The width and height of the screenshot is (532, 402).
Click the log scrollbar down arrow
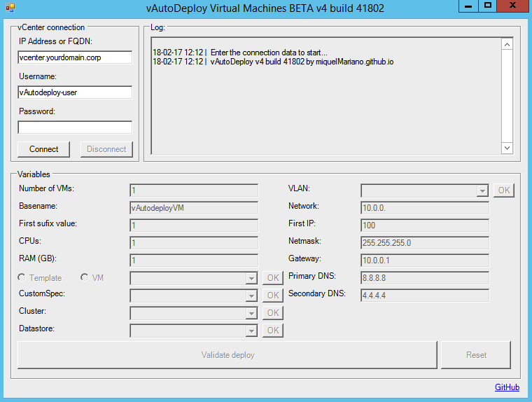click(507, 148)
